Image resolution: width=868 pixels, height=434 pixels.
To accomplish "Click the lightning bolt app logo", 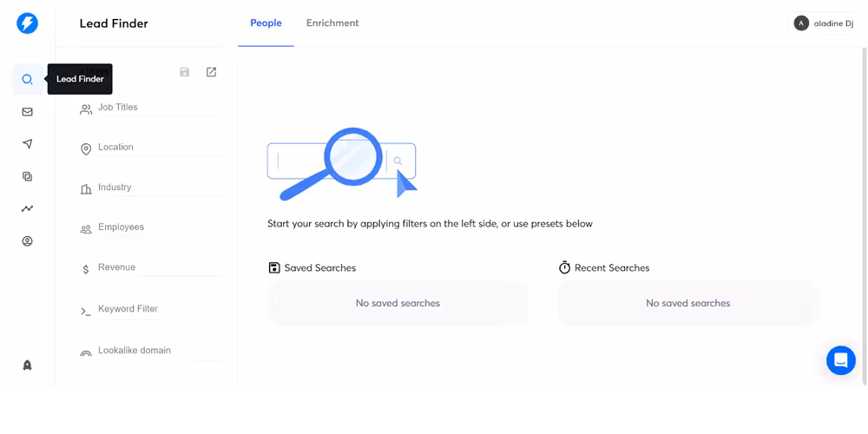I will [x=28, y=23].
